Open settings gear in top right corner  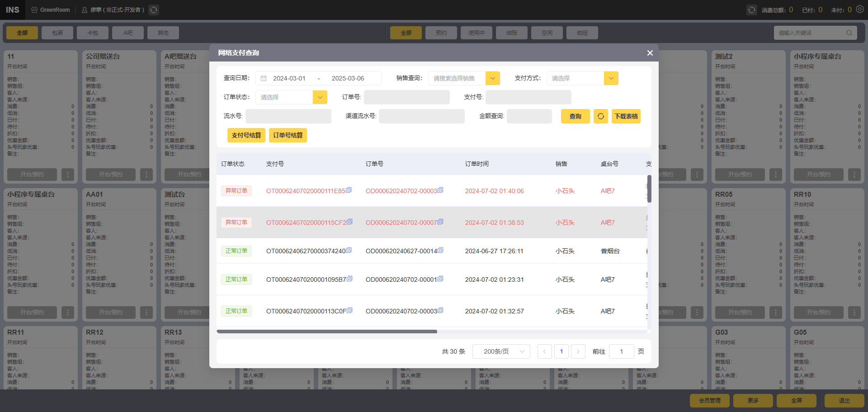pos(860,9)
